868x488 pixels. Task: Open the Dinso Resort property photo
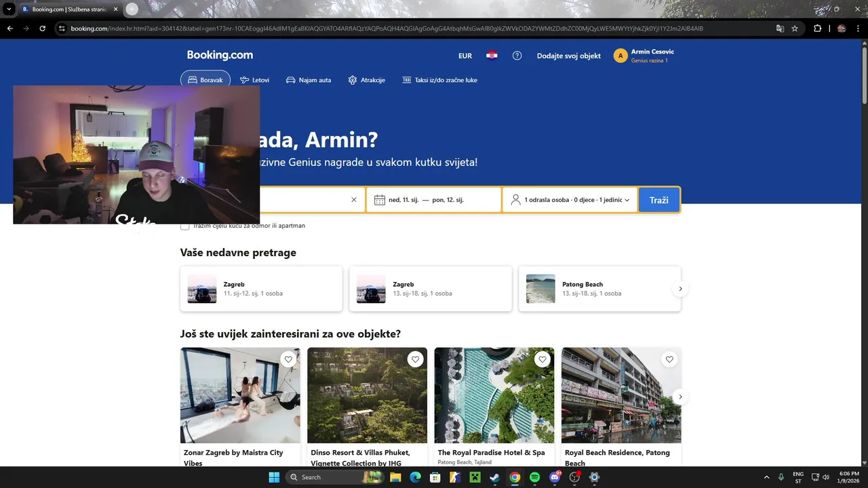coord(367,395)
